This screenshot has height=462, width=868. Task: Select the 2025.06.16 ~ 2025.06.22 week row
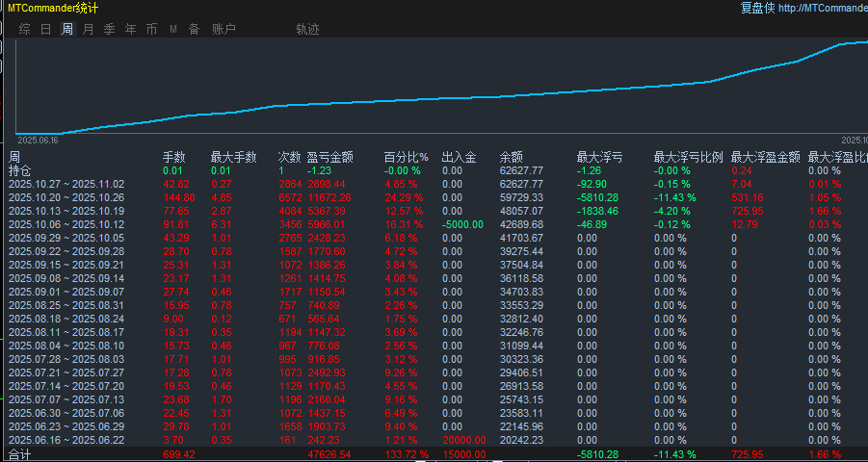pyautogui.click(x=434, y=440)
